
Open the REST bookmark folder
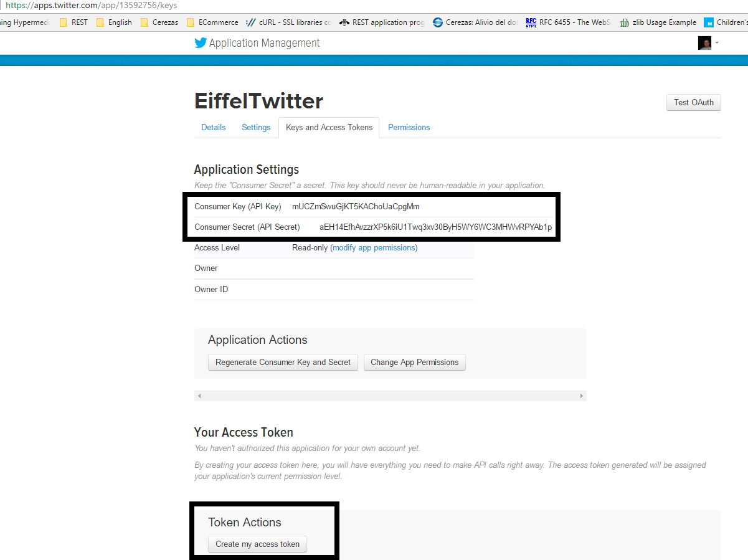(73, 22)
